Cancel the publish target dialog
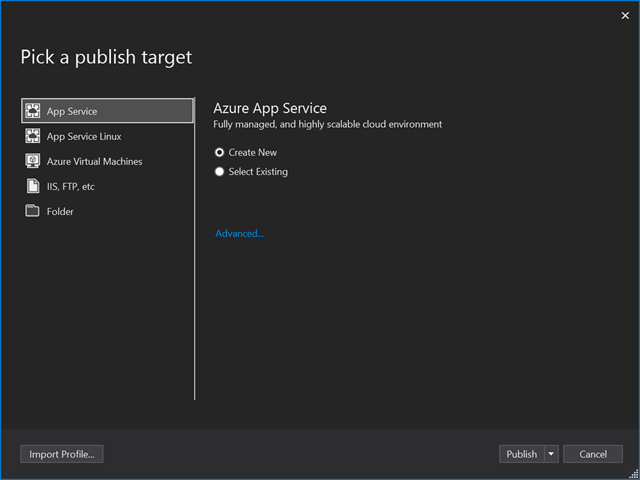The width and height of the screenshot is (640, 480). (x=593, y=454)
